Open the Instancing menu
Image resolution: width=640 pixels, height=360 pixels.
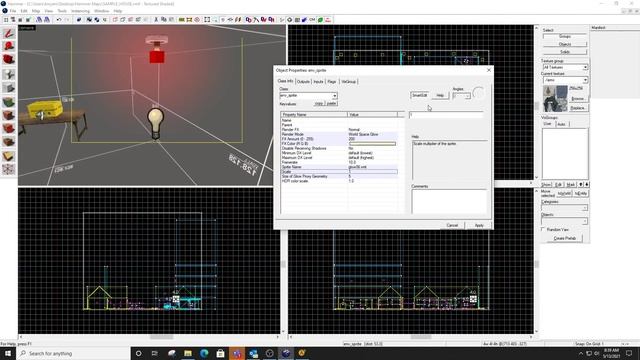[80, 11]
